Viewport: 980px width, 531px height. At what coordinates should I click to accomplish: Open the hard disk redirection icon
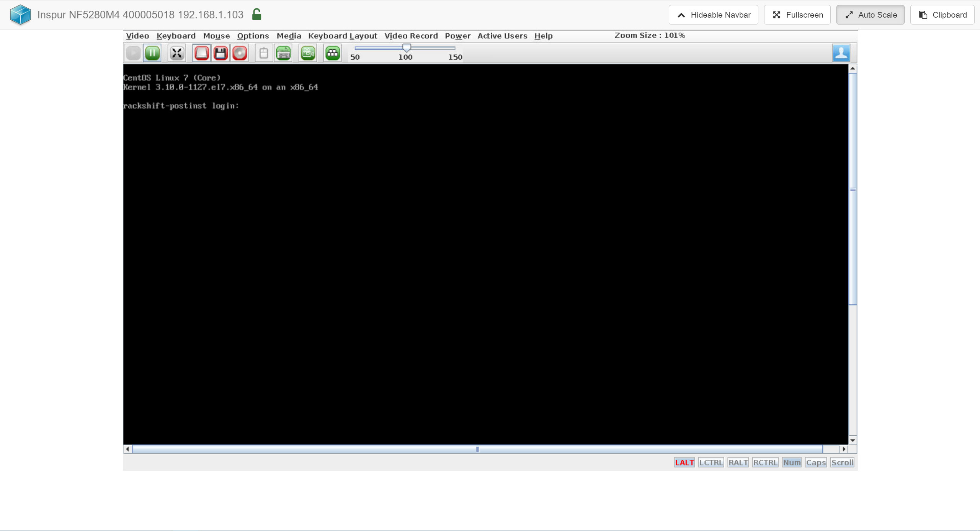(202, 53)
